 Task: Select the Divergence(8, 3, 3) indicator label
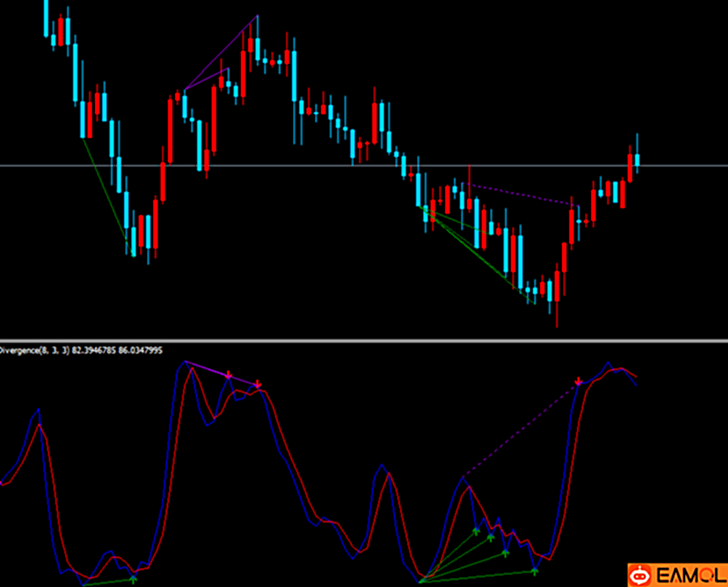coord(81,351)
